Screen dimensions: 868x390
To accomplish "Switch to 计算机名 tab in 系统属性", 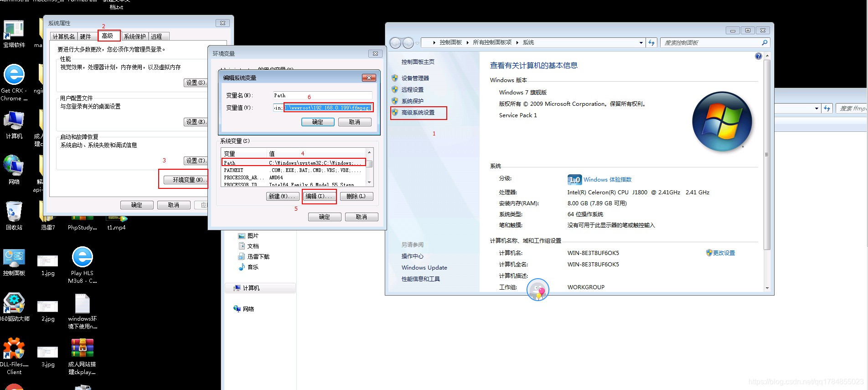I will point(63,36).
